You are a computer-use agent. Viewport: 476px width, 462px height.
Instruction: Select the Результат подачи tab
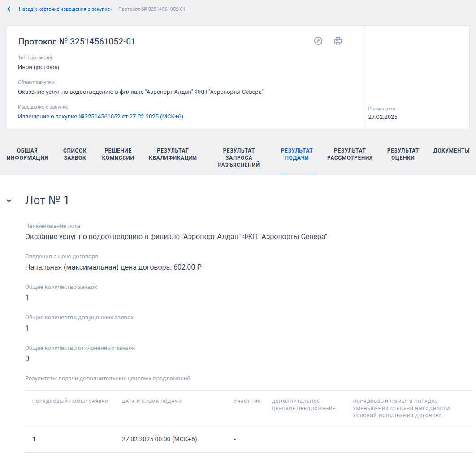point(297,154)
